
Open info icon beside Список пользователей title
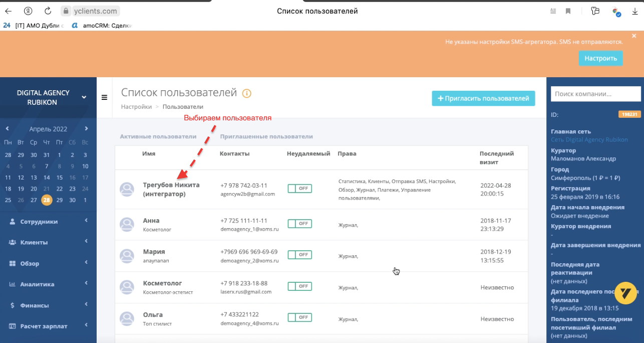[x=246, y=93]
